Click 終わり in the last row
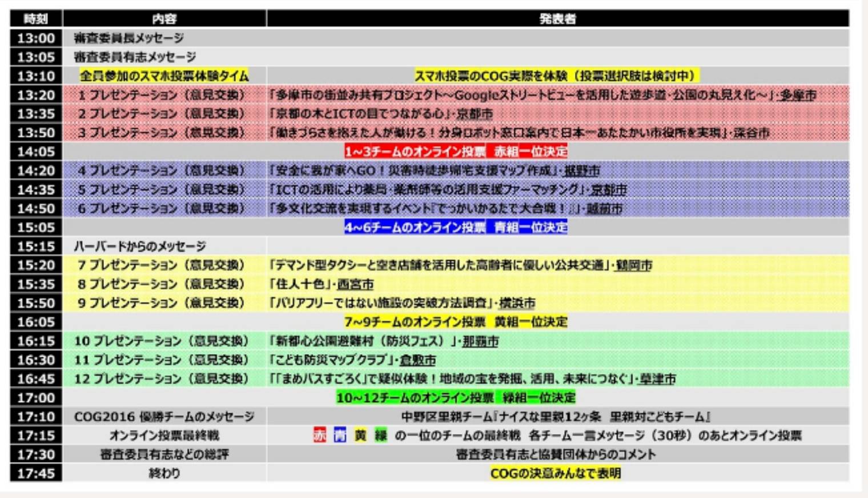The image size is (868, 498). [x=164, y=473]
